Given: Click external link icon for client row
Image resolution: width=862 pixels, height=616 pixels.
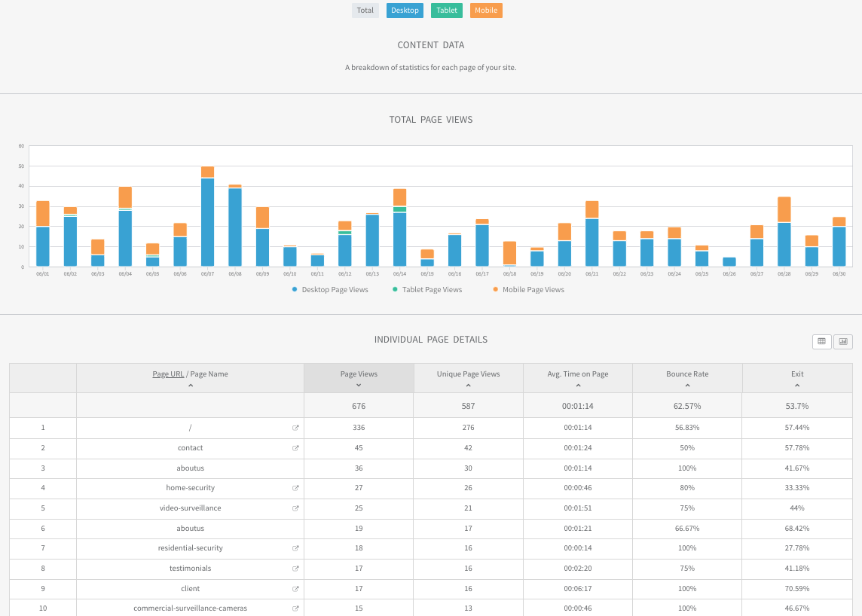Looking at the screenshot, I should 295,589.
